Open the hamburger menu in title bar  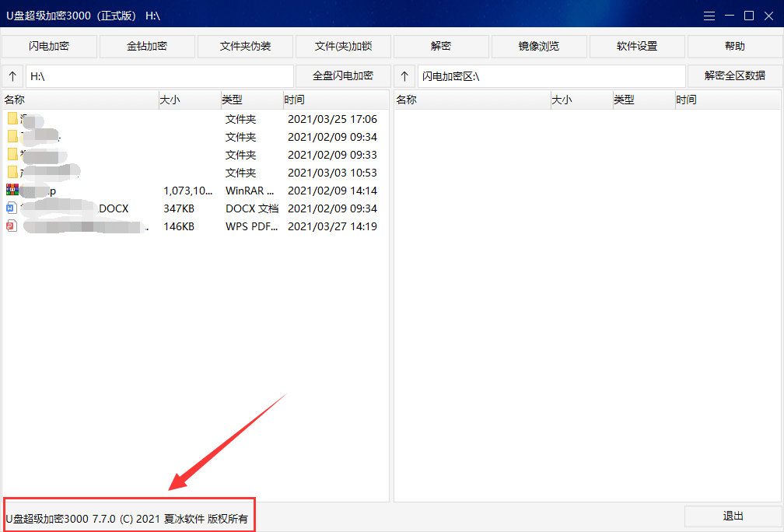(x=709, y=16)
